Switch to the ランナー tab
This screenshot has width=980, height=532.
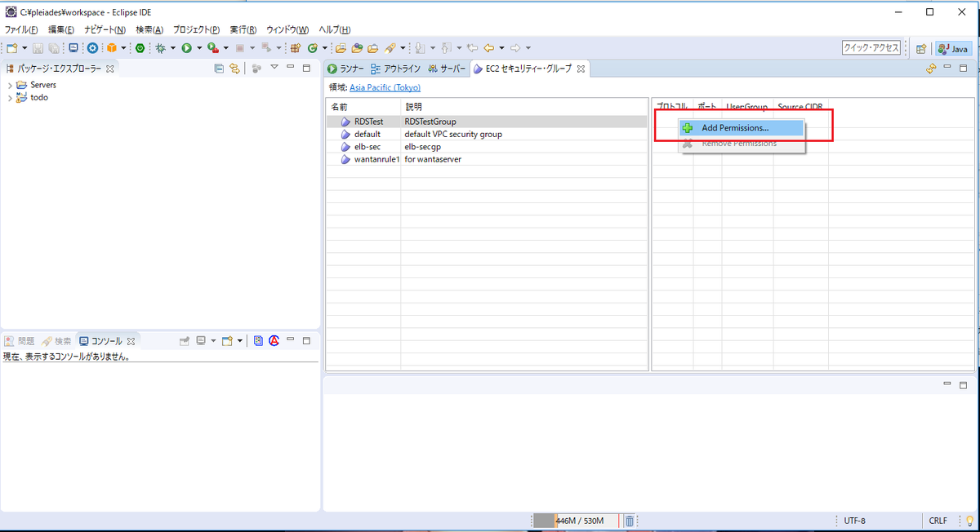[345, 69]
